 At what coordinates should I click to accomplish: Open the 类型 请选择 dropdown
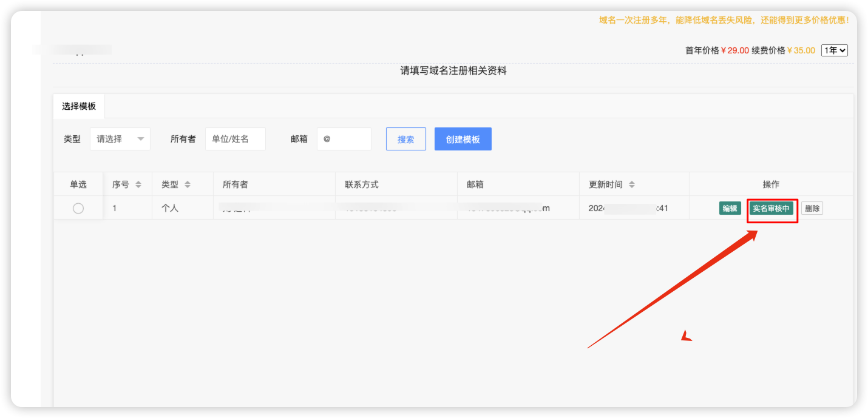pyautogui.click(x=120, y=139)
